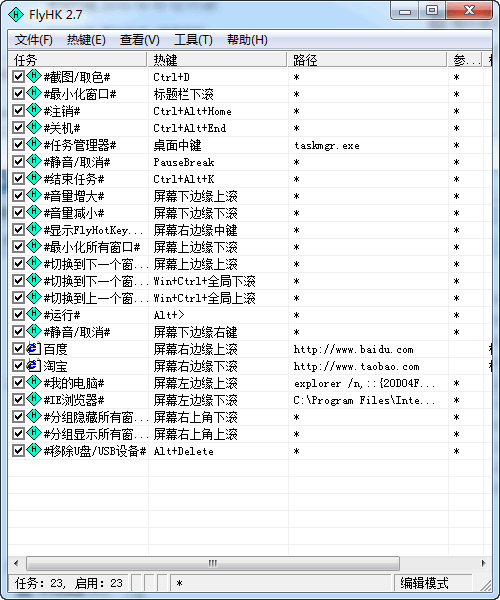Click the horizontal scrollbar left arrow
Screen dimensions: 500x600
click(16, 563)
